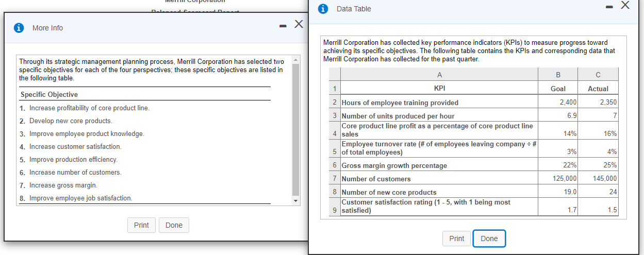
Task: Click 'Gross margin growth percentage' cell
Action: click(439, 165)
